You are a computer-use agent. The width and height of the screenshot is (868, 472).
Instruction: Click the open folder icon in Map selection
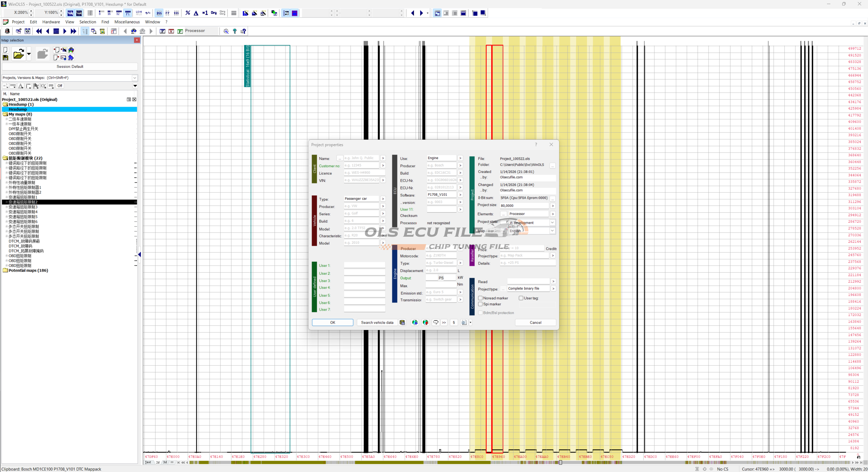pyautogui.click(x=18, y=54)
